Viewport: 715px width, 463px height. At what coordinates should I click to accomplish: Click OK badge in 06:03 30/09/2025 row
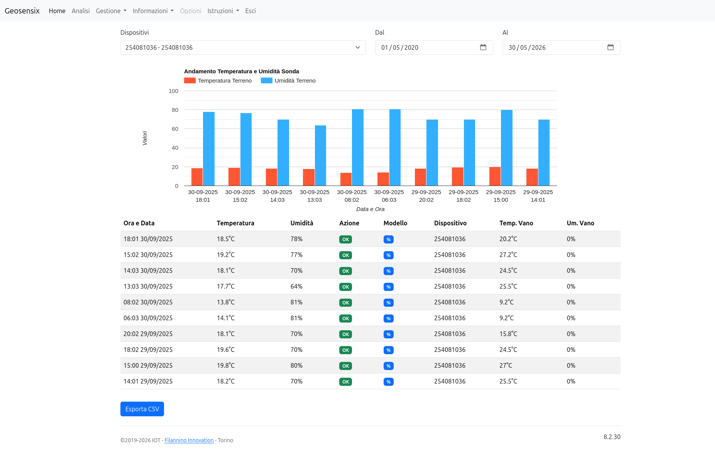pos(345,318)
